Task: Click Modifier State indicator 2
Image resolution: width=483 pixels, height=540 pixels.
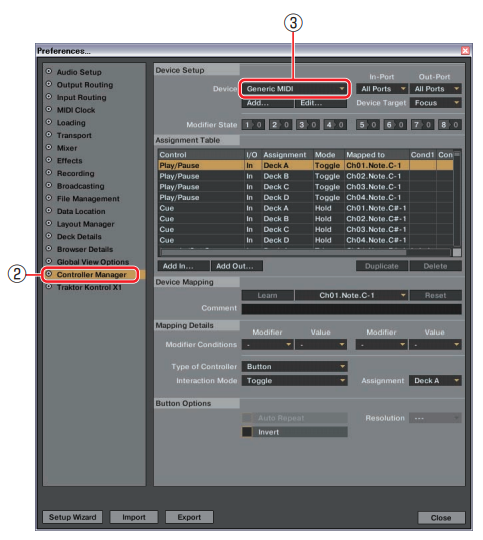Action: click(280, 125)
